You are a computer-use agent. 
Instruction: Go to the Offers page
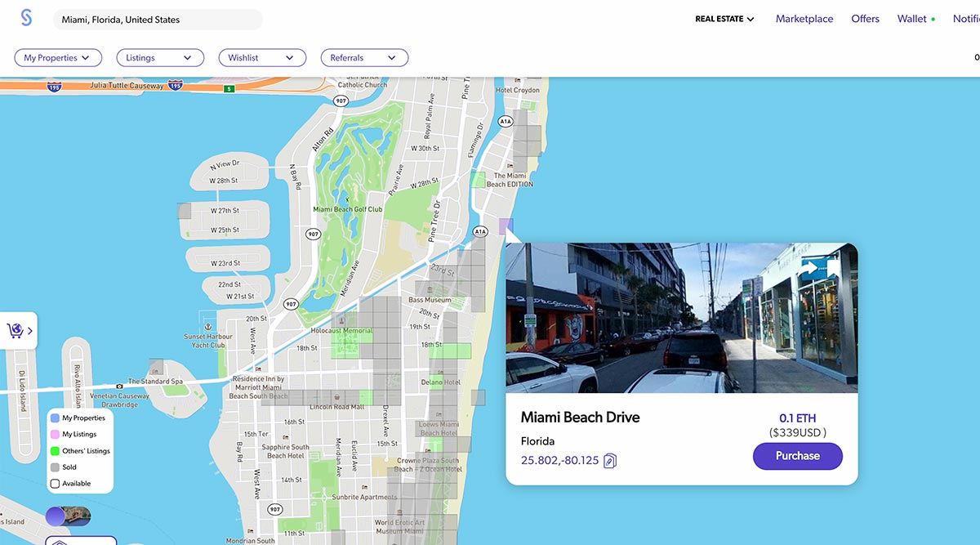(x=865, y=19)
